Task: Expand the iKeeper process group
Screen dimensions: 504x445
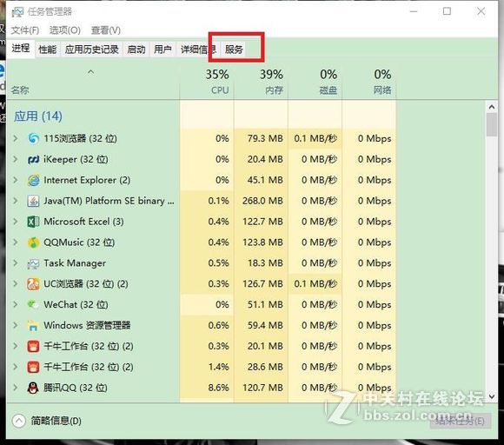Action: (x=15, y=159)
